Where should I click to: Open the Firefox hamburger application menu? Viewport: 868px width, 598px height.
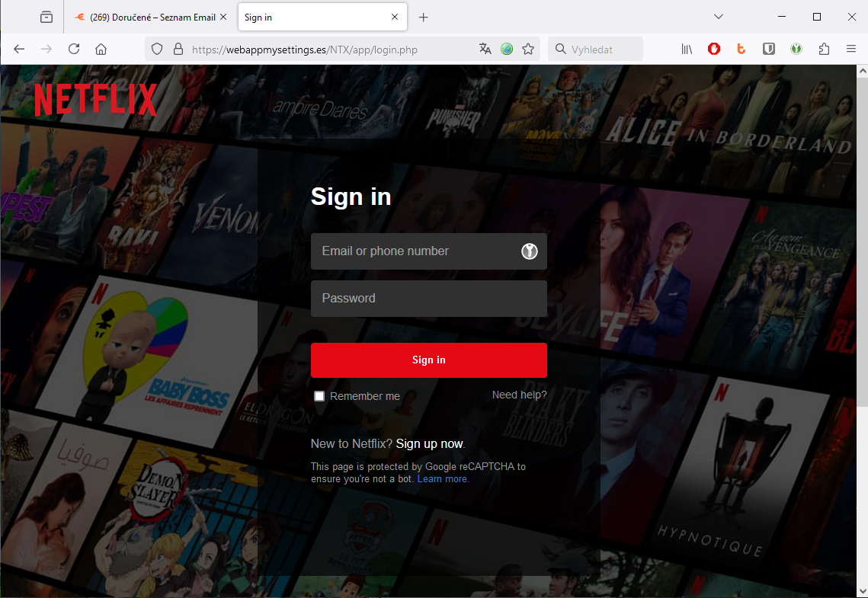coord(851,50)
